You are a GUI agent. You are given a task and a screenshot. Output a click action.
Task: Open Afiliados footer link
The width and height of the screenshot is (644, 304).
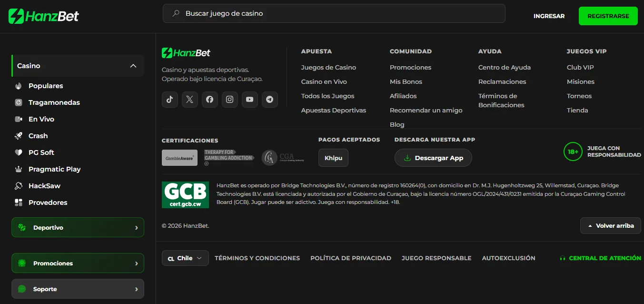(x=403, y=96)
